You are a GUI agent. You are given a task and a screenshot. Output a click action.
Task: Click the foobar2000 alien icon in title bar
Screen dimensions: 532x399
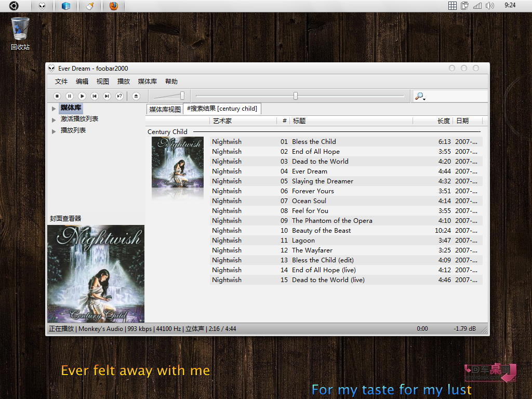click(51, 68)
